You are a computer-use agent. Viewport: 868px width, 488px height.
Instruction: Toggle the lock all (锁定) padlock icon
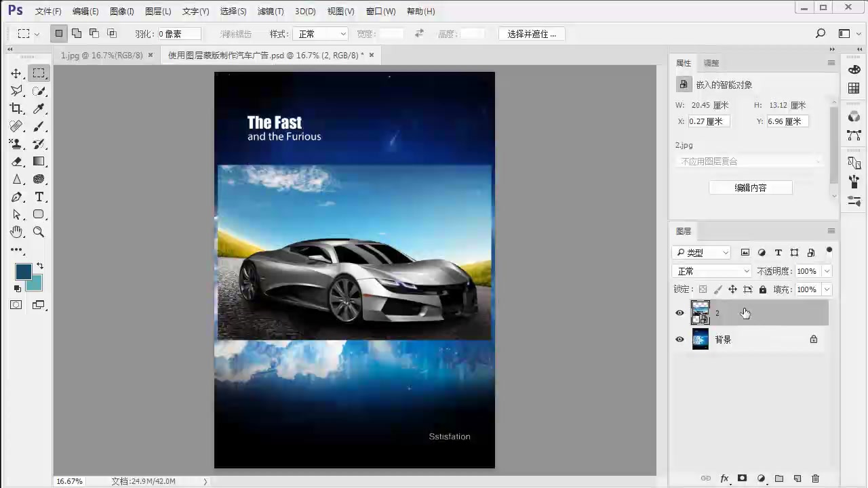pyautogui.click(x=763, y=289)
